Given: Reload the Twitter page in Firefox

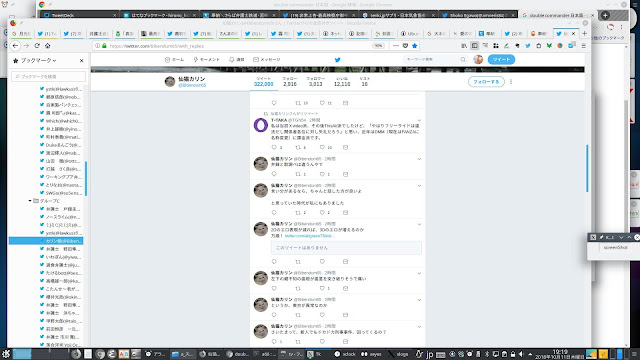Looking at the screenshot, I should (x=37, y=46).
